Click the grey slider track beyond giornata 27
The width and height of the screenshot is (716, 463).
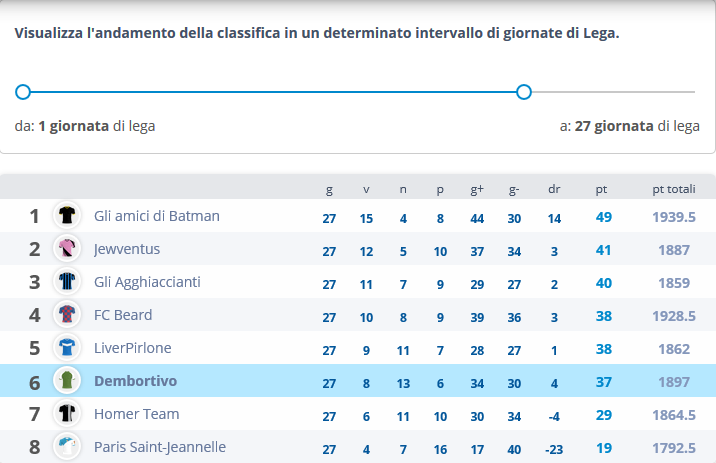pos(613,92)
